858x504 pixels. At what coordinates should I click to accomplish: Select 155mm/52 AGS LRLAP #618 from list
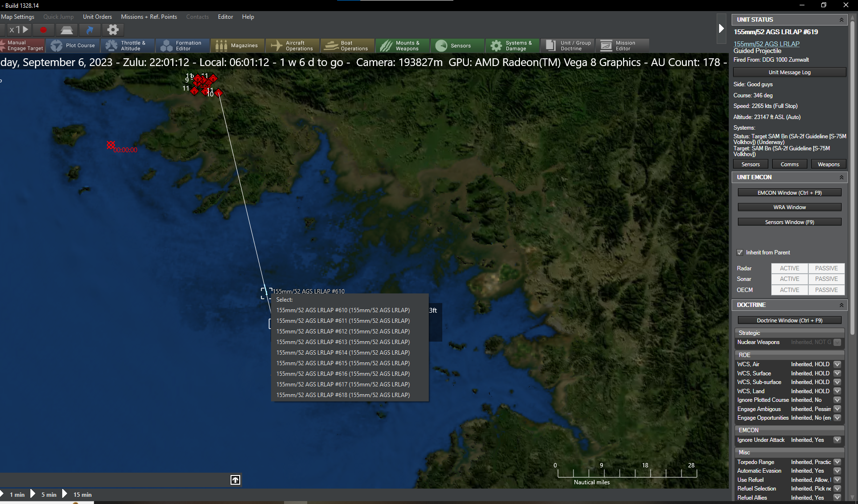pyautogui.click(x=343, y=395)
